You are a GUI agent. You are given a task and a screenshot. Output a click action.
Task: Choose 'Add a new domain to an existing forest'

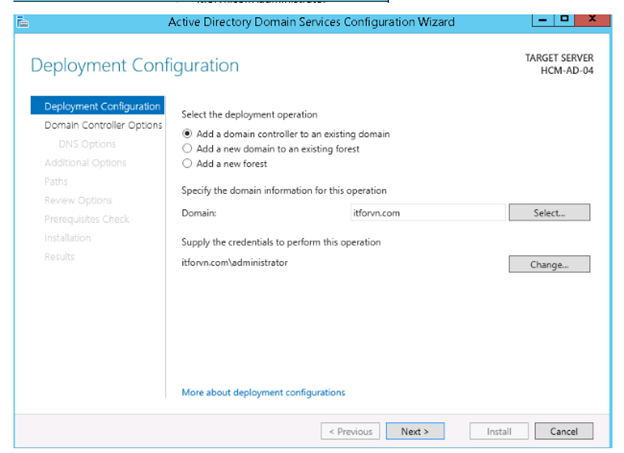(x=187, y=149)
